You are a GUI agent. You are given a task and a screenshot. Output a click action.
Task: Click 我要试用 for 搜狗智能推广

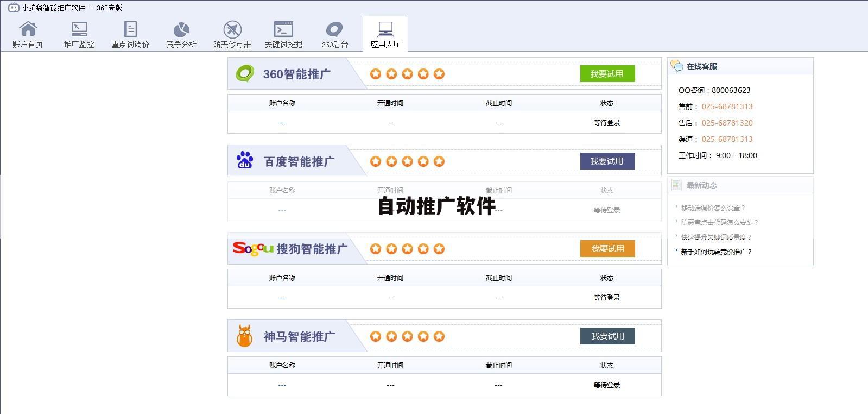click(x=607, y=249)
